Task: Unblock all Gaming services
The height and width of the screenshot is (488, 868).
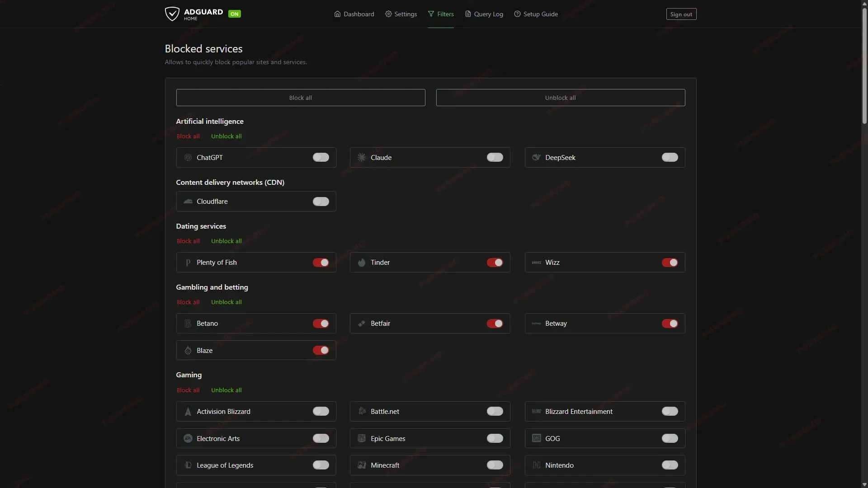Action: pyautogui.click(x=226, y=390)
